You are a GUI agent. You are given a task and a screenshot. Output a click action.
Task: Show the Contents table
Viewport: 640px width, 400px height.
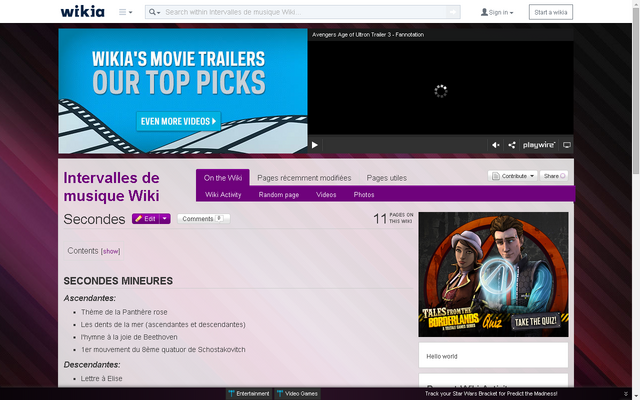pos(111,251)
